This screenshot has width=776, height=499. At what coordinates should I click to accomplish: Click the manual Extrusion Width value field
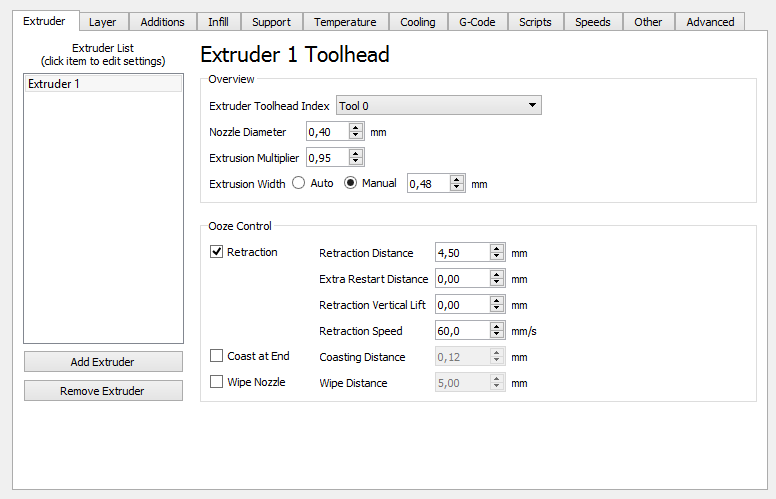[x=429, y=184]
